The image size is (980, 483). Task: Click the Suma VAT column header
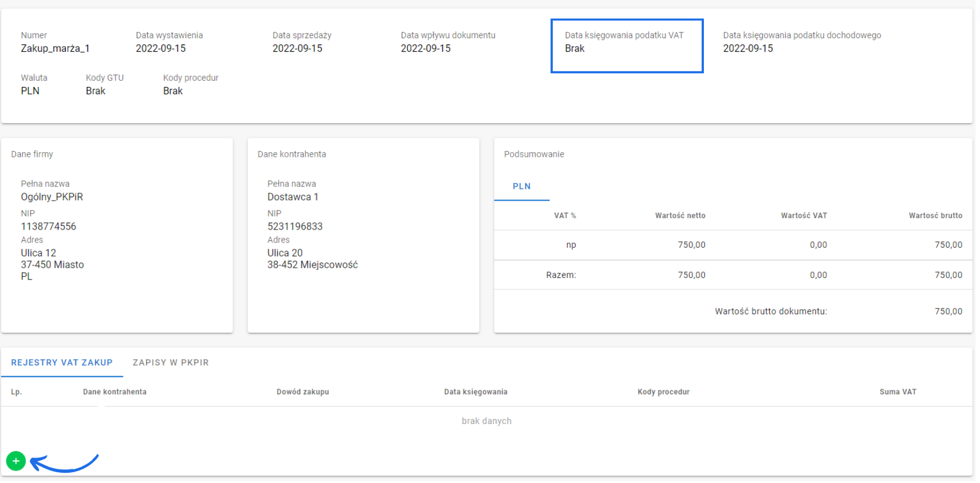click(x=898, y=393)
